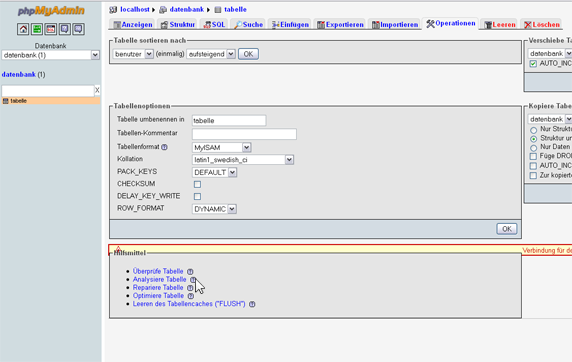Click the table icon next to tabelle in sidebar
Viewport: 572px width, 362px height.
(5, 101)
